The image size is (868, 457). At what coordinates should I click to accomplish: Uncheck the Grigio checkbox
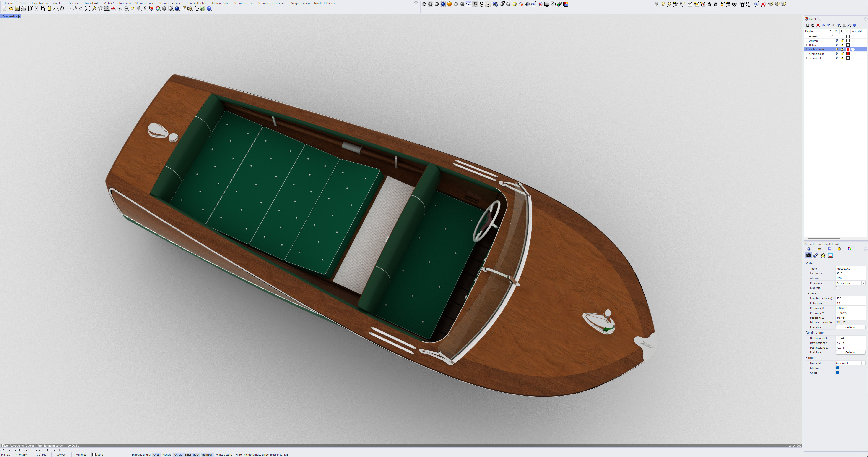pyautogui.click(x=837, y=373)
